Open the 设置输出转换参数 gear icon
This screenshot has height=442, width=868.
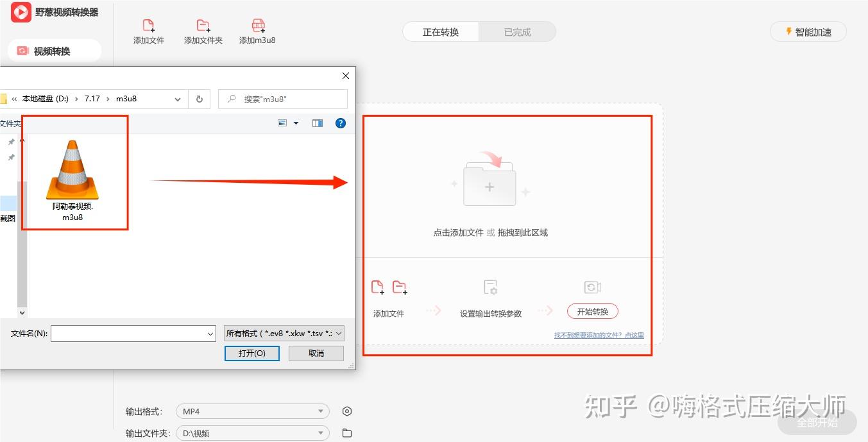[489, 287]
